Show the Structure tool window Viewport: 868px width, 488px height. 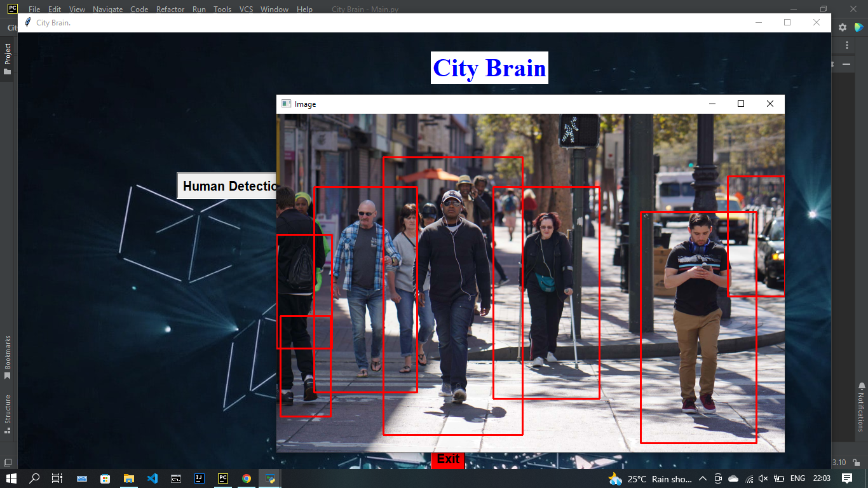click(8, 414)
